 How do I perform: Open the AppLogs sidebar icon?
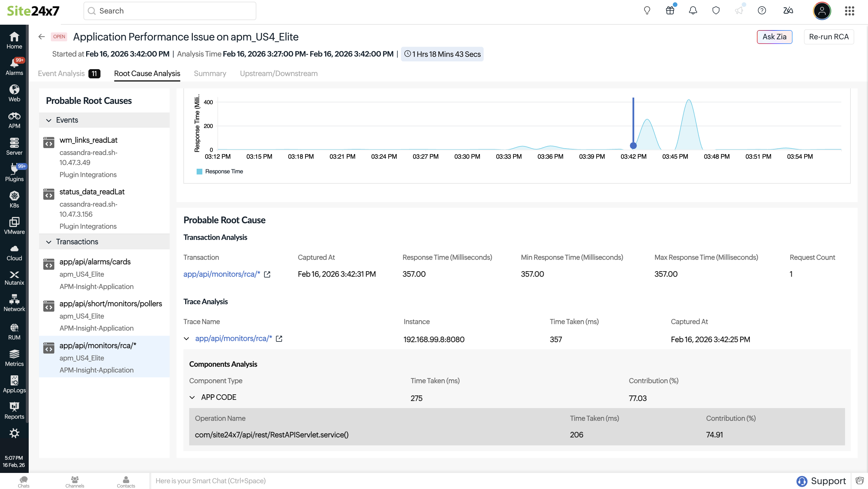point(14,384)
